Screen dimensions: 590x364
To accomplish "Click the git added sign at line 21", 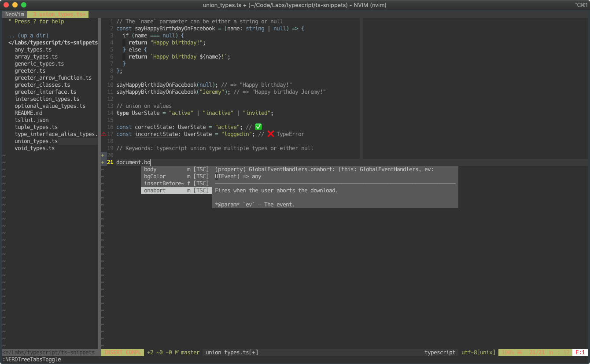I will [x=103, y=162].
